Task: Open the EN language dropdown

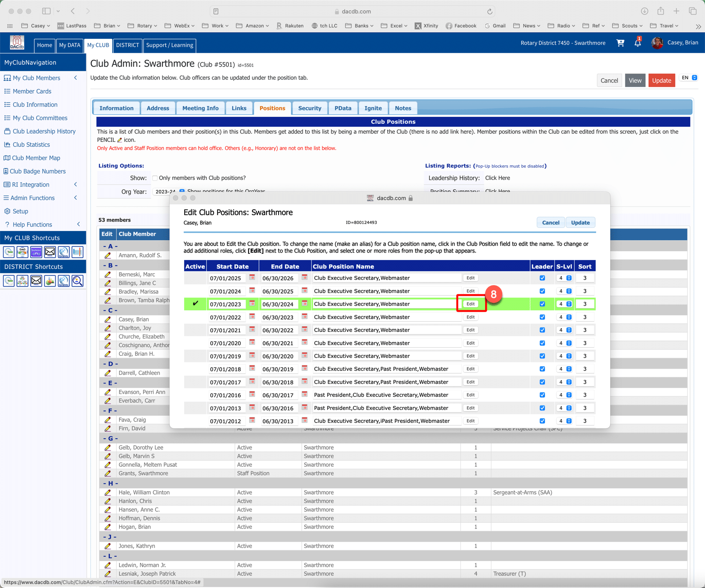Action: point(689,78)
